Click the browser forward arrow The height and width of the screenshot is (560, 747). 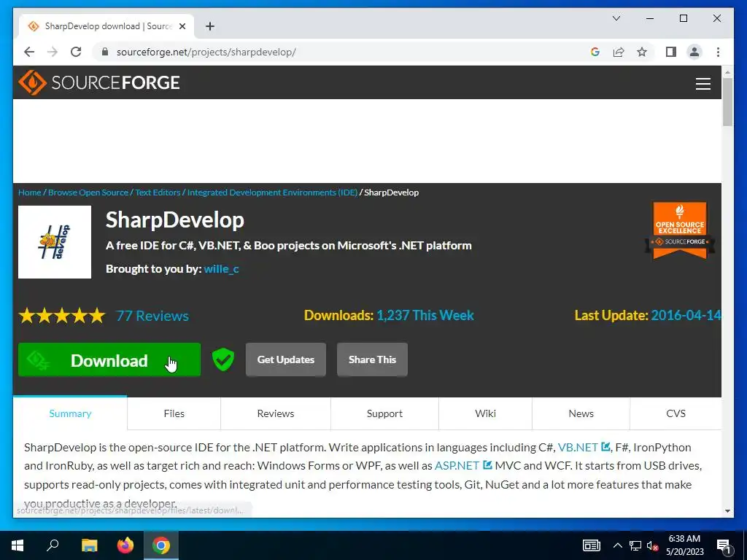53,52
